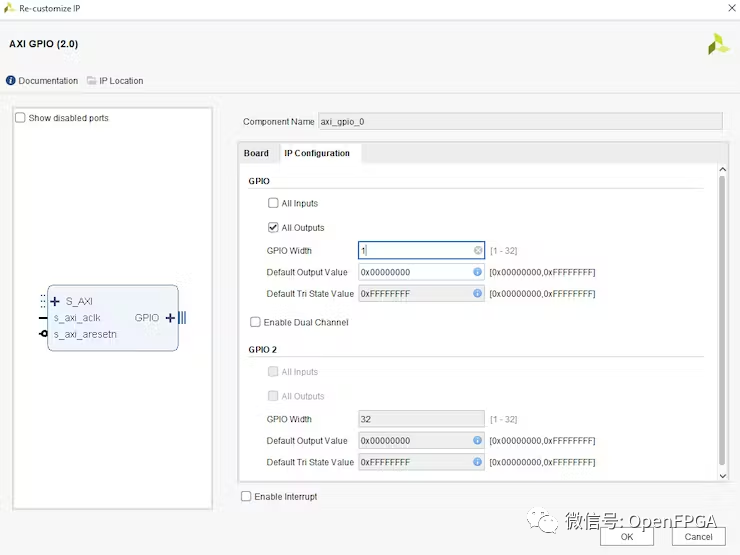Click the Component Name text field
The height and width of the screenshot is (555, 740).
tap(519, 122)
